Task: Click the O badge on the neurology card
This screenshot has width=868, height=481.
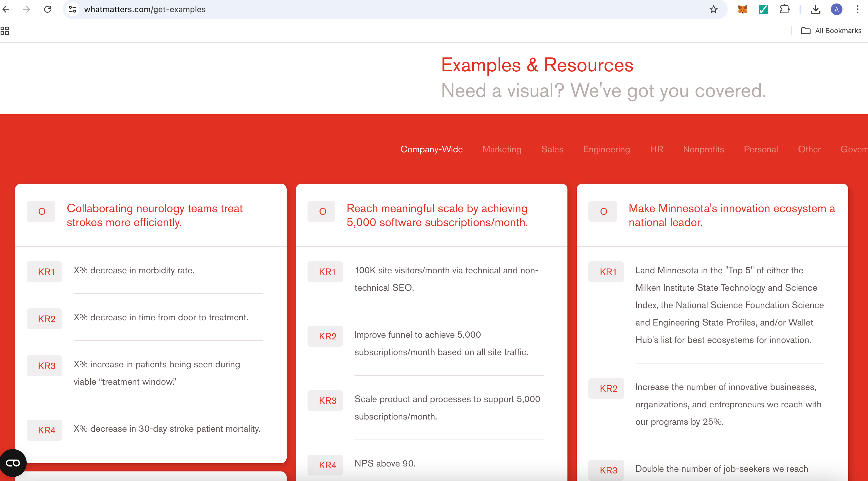Action: [x=41, y=211]
